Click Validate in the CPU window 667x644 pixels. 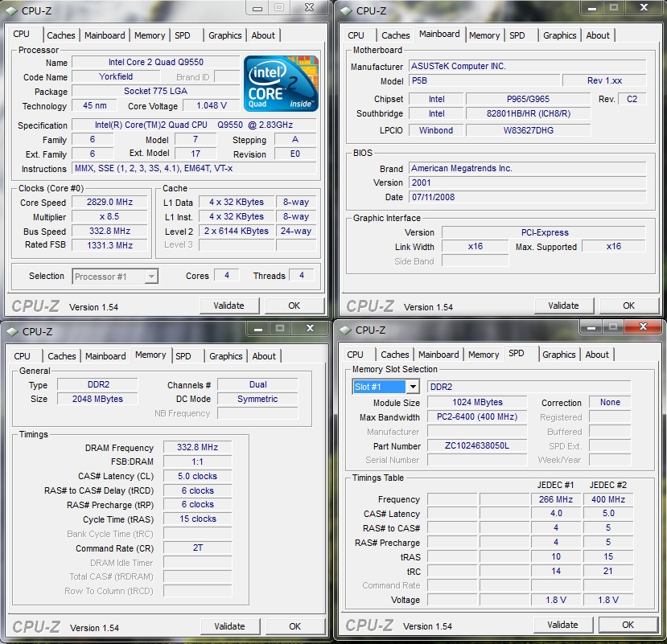click(229, 306)
